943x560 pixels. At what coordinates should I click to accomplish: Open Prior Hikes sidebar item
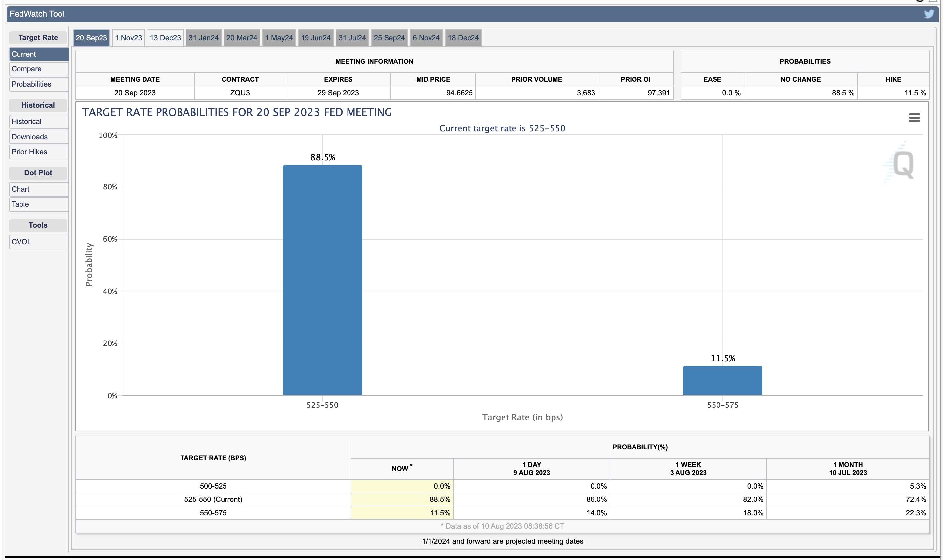[38, 152]
